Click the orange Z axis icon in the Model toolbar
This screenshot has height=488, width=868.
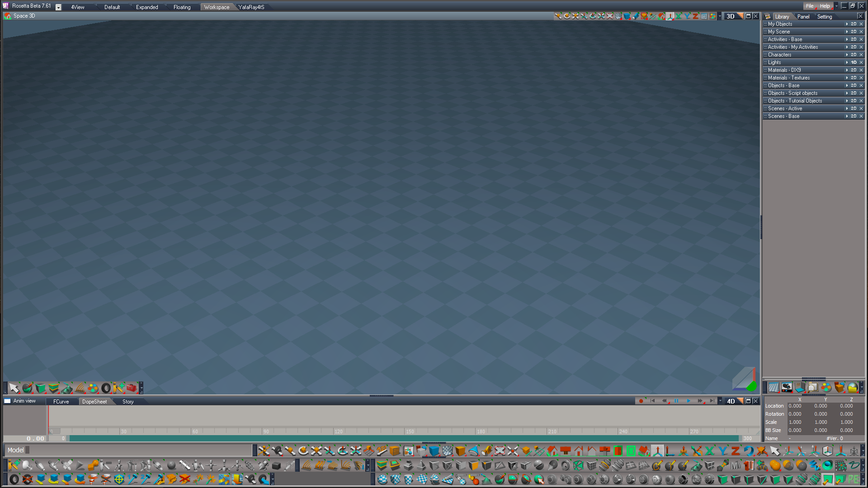735,450
